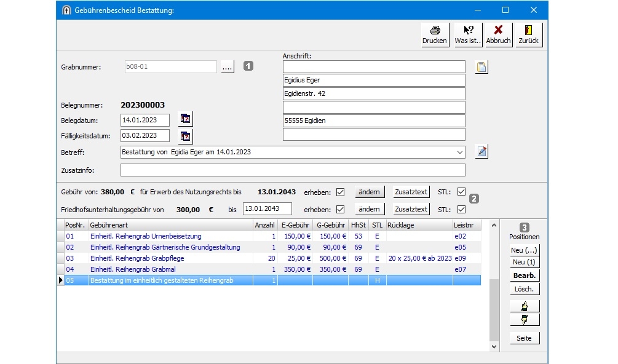
Task: Expand the Betreff dropdown list
Action: (460, 152)
